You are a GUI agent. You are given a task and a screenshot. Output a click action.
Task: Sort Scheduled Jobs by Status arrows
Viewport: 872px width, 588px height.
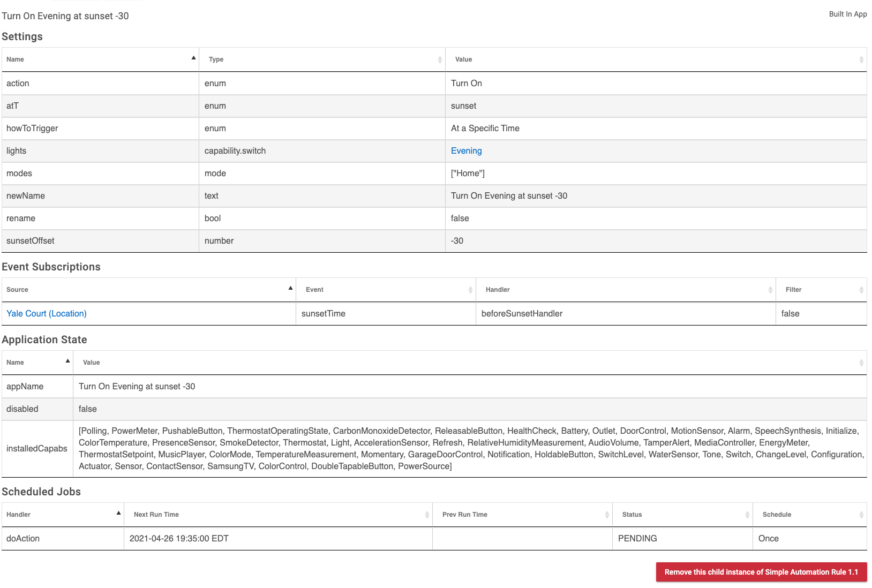point(747,515)
